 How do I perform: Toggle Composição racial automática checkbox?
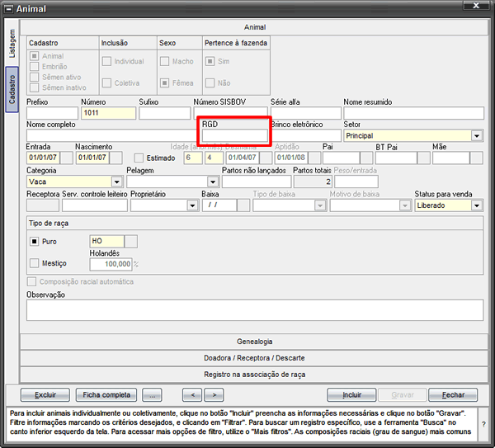pyautogui.click(x=31, y=281)
